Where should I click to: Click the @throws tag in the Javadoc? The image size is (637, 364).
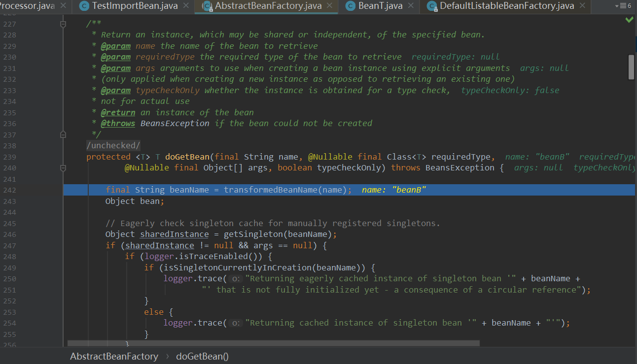(118, 123)
